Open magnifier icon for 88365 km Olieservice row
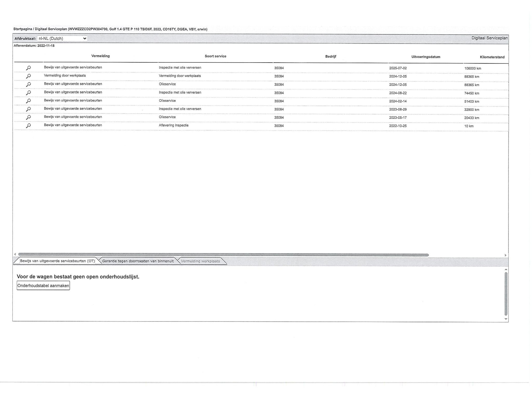 coord(28,84)
